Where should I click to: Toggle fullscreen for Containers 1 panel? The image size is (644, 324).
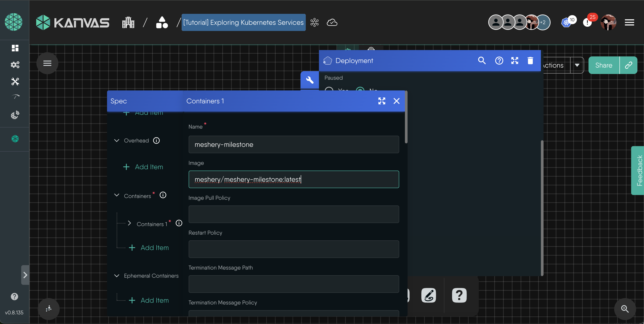click(x=381, y=101)
